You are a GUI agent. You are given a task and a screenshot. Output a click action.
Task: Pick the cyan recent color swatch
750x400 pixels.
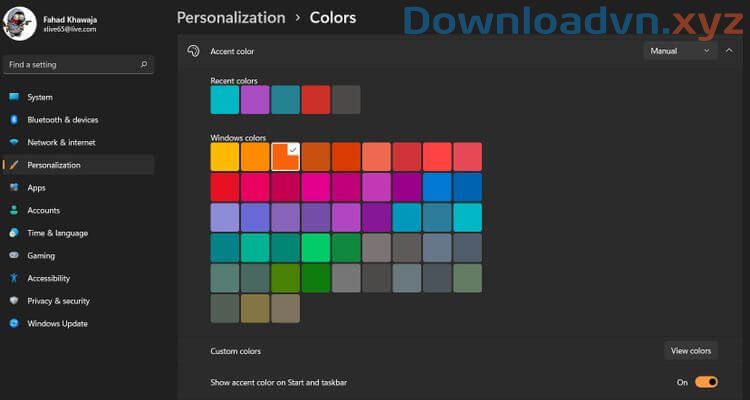pos(225,100)
